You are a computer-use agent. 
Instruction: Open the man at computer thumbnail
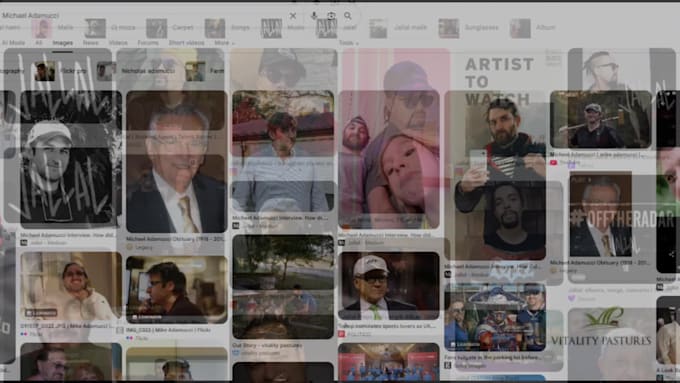pos(177,289)
